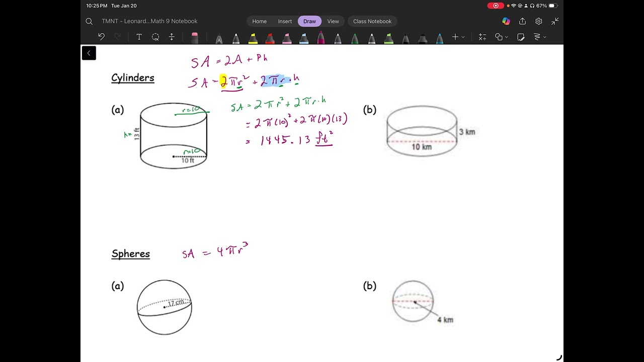Select the Lasso select tool

[x=155, y=37]
